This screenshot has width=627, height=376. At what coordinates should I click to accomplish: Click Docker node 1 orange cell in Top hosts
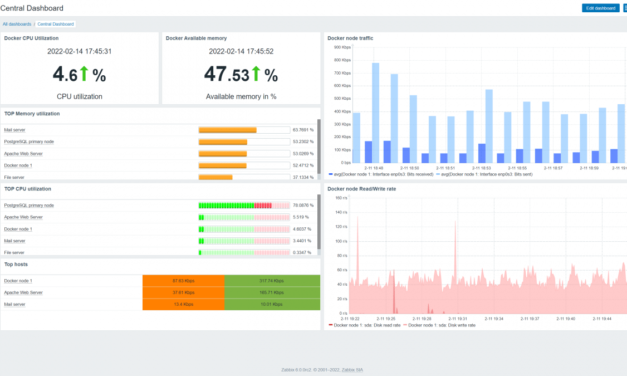(x=184, y=281)
